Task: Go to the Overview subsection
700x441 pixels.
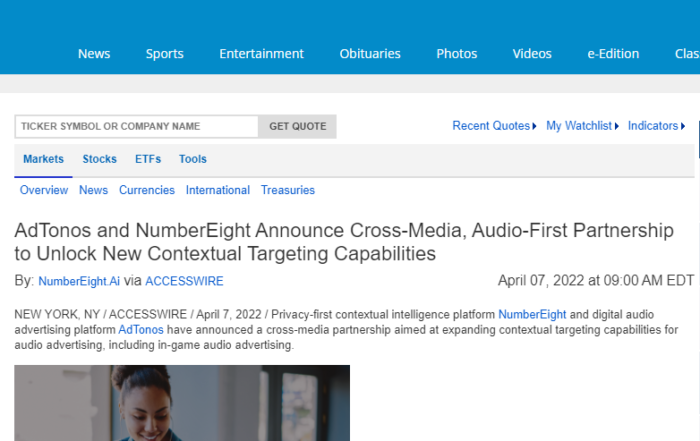Action: (44, 190)
